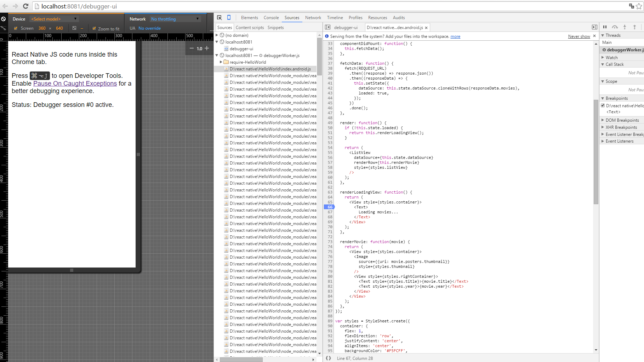Show the Content scripts navigator tab
644x362 pixels.
[x=250, y=28]
